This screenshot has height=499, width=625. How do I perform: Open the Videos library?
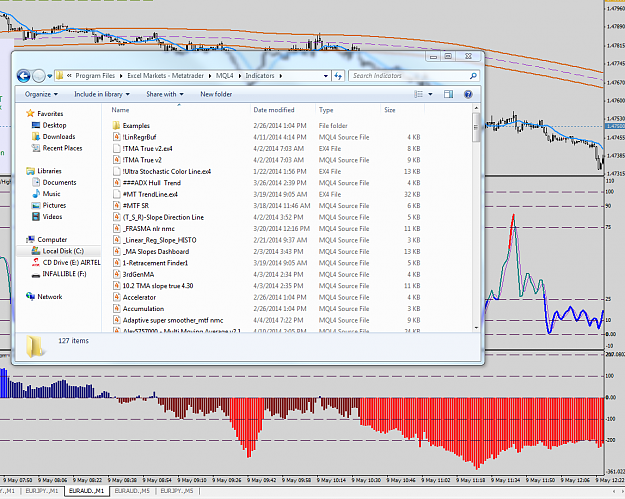(52, 217)
